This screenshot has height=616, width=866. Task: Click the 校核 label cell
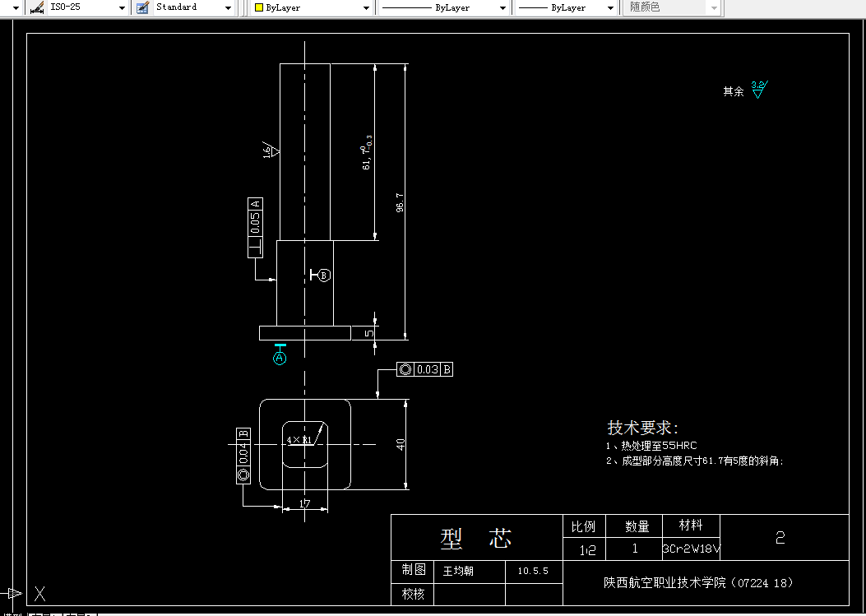tap(413, 594)
